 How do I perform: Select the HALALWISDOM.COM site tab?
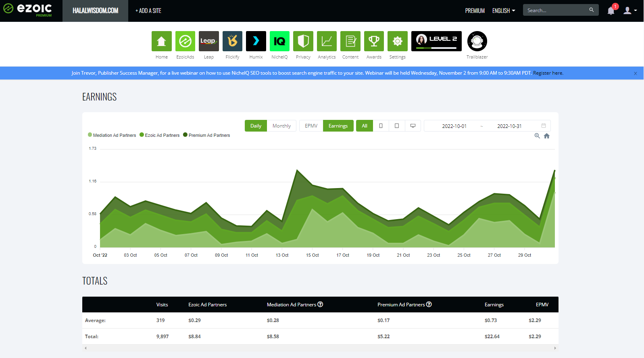coord(95,11)
